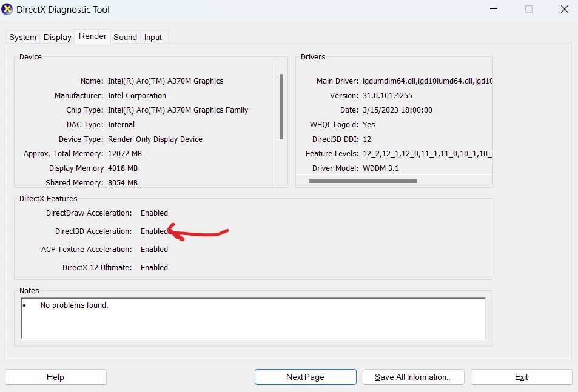Click the DirectX Diagnostic Tool title icon

7,9
